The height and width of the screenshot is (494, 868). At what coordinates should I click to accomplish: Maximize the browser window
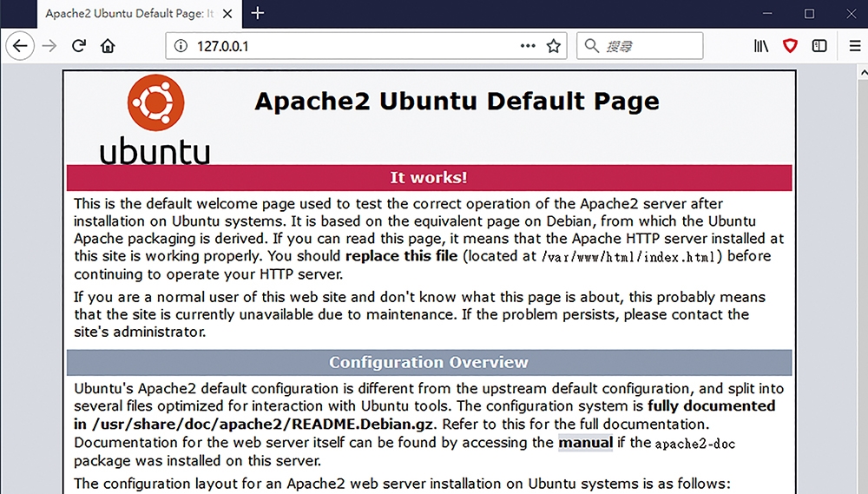tap(809, 13)
